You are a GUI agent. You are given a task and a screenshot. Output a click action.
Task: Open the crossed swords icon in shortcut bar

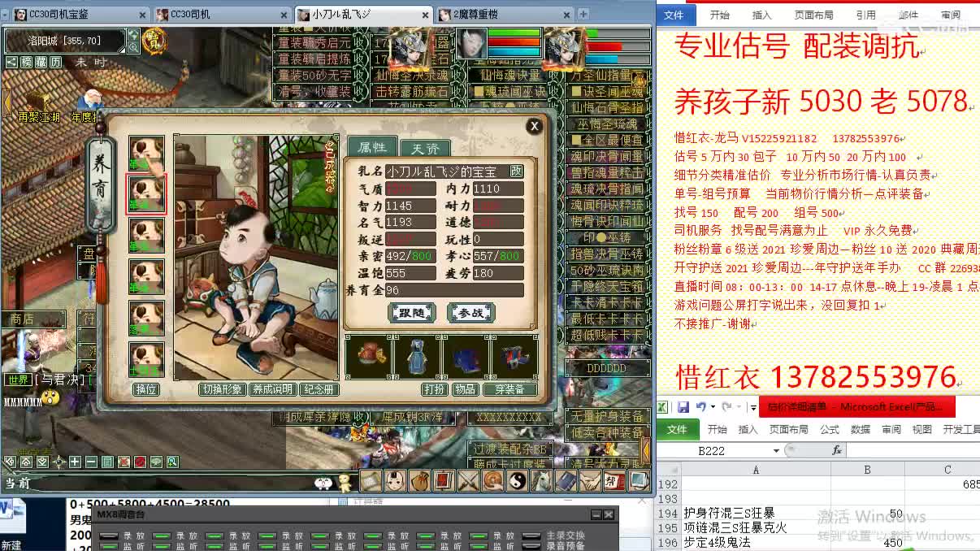pyautogui.click(x=468, y=481)
